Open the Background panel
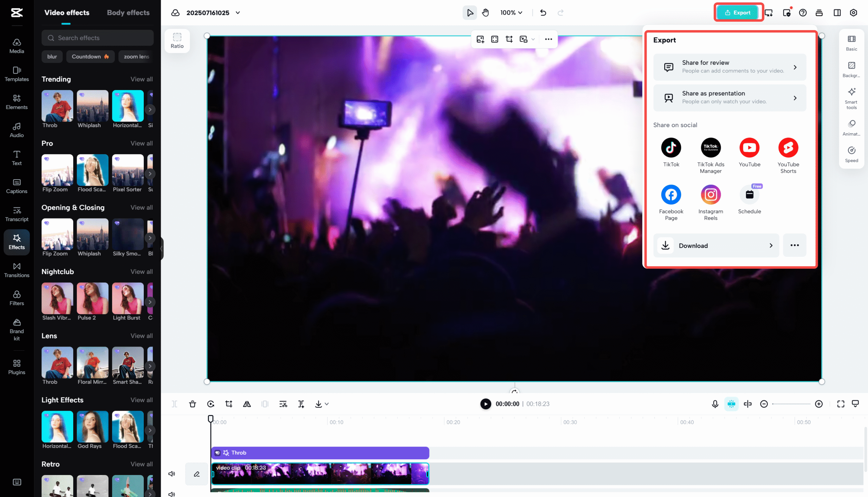Viewport: 868px width, 497px height. (851, 69)
